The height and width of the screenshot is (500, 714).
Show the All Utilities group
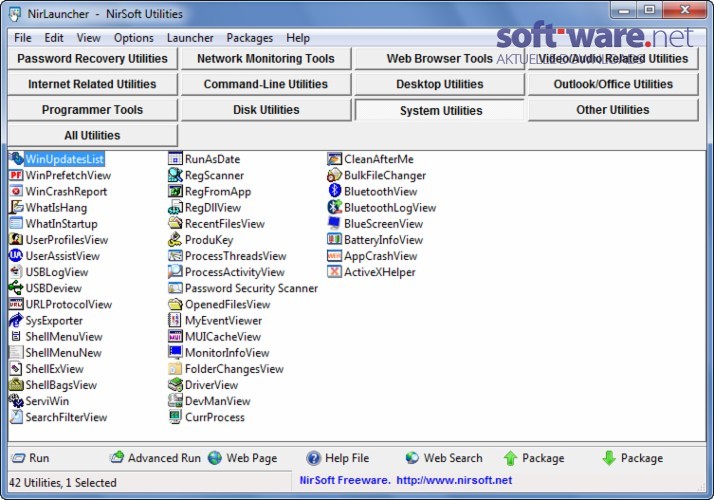(92, 135)
